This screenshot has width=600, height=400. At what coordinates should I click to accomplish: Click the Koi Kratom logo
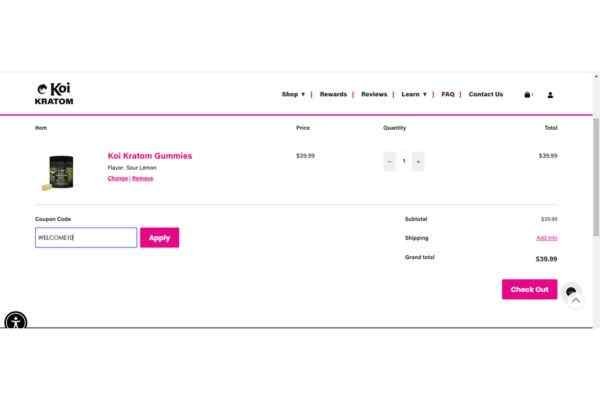(54, 93)
